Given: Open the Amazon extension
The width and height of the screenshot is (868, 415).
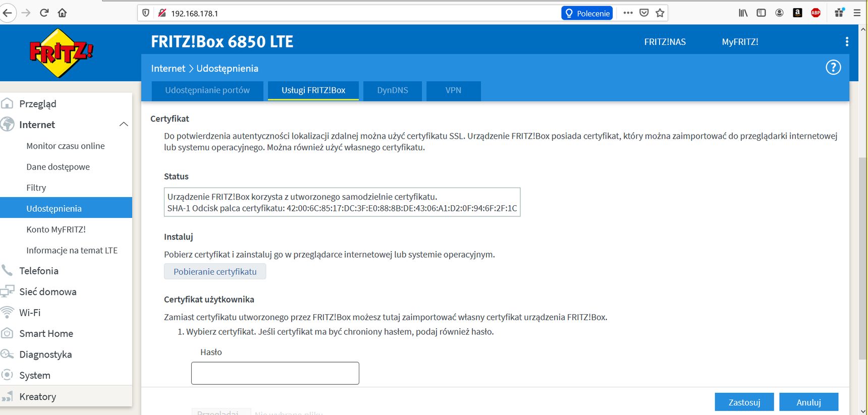Looking at the screenshot, I should tap(797, 13).
